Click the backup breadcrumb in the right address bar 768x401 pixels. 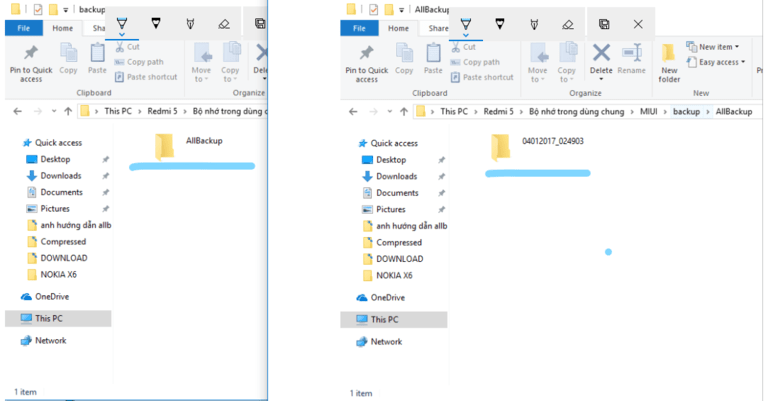(x=686, y=112)
